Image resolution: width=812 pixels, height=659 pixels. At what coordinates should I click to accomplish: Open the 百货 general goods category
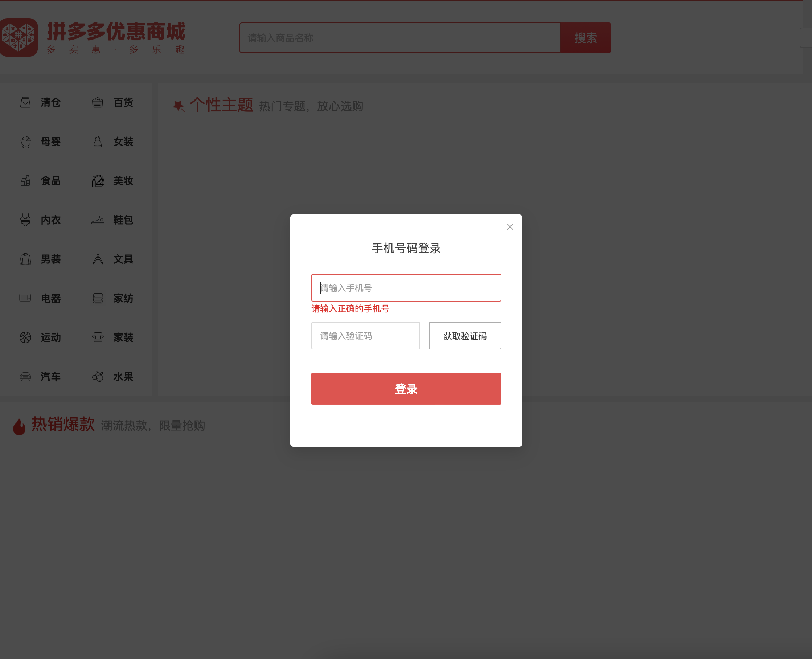[x=98, y=102]
